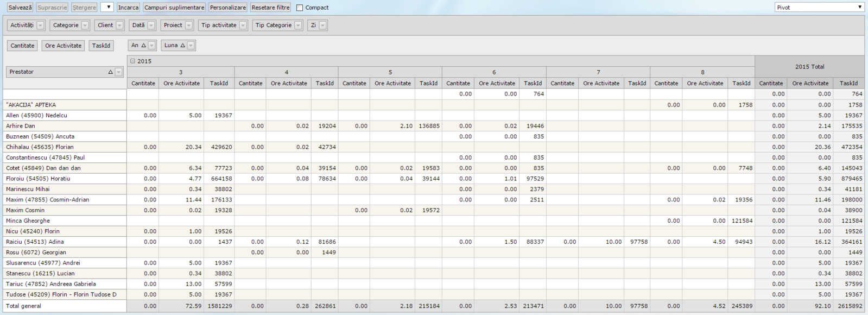Viewport: 868px width, 315px height.
Task: Click the Client field filter icon
Action: [119, 26]
